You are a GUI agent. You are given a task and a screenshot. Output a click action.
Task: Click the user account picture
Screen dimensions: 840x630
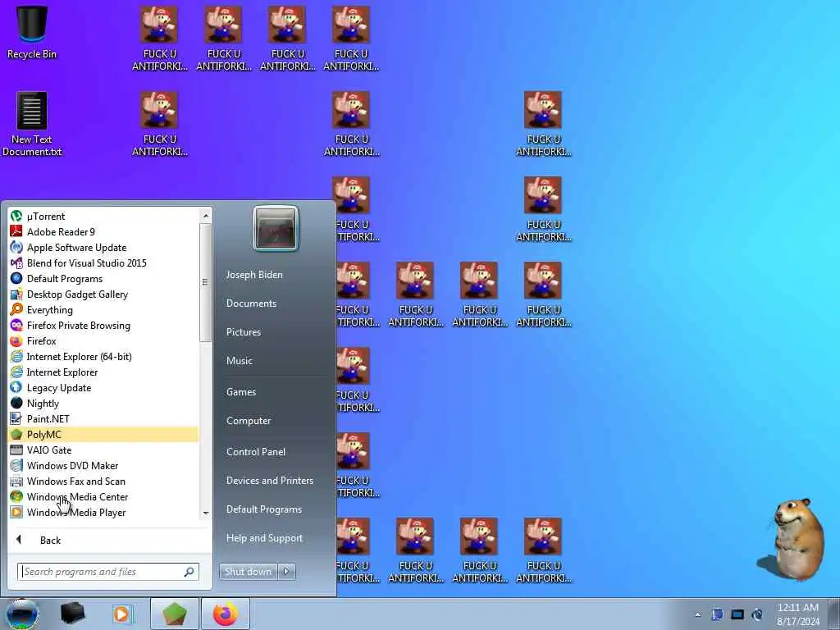click(x=276, y=228)
